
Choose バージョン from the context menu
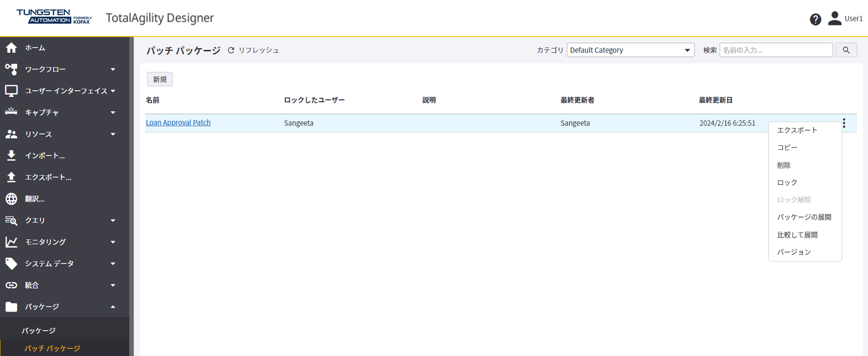pos(794,252)
